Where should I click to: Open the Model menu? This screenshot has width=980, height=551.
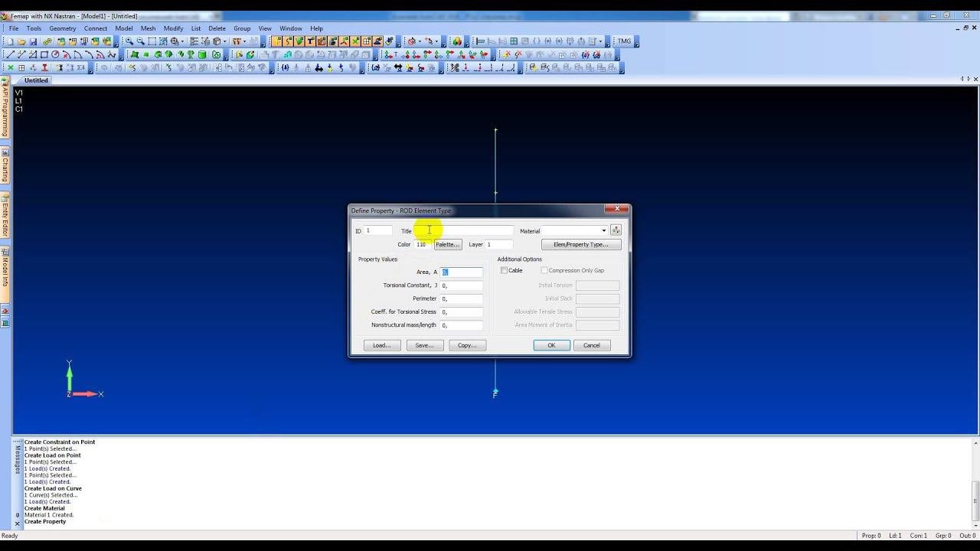click(124, 28)
